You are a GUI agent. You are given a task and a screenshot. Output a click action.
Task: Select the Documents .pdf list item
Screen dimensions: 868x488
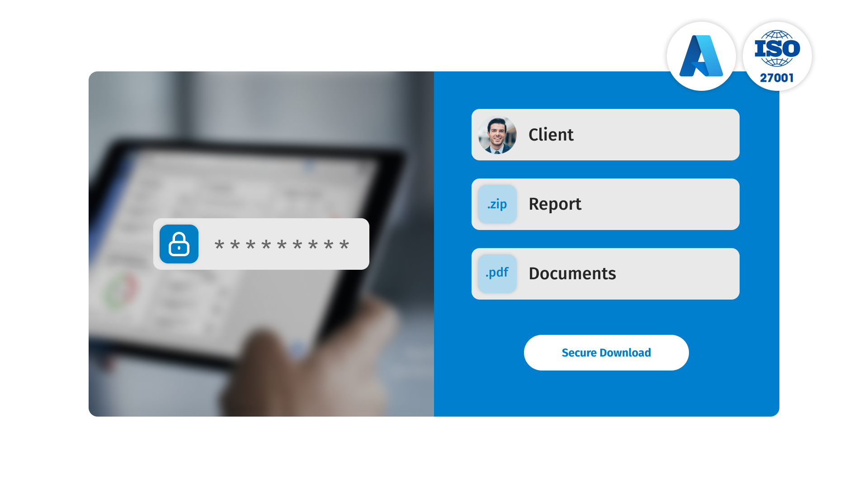606,273
